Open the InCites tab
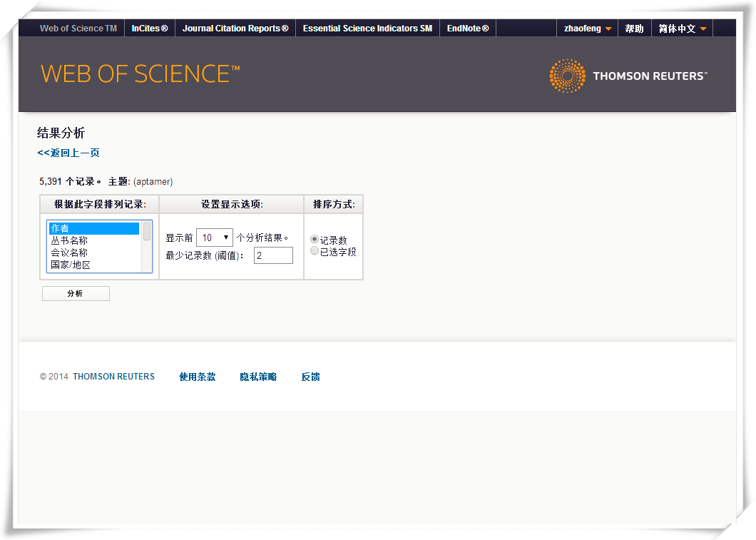This screenshot has width=756, height=540. click(150, 29)
